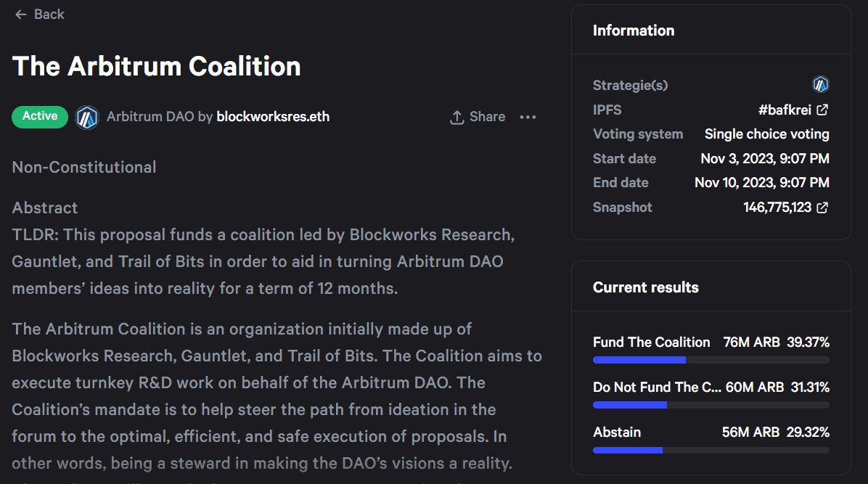
Task: Open the Snapshot block external link icon
Action: coord(822,208)
